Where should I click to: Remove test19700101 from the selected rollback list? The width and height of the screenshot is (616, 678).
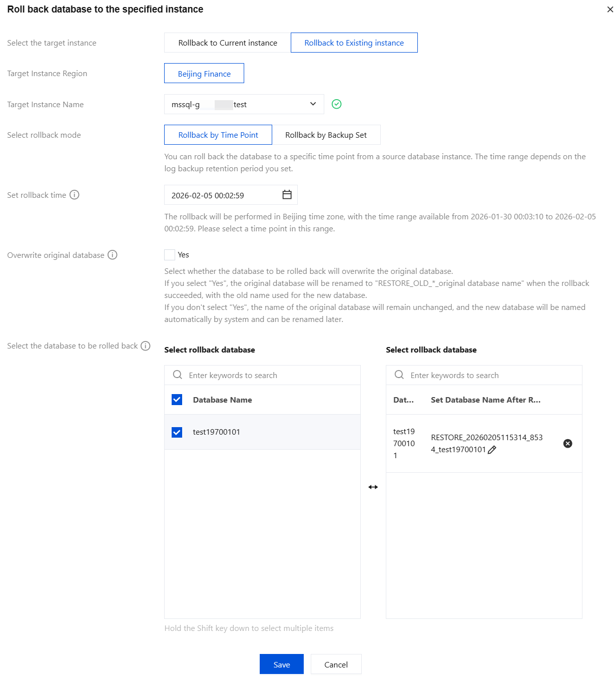tap(567, 444)
